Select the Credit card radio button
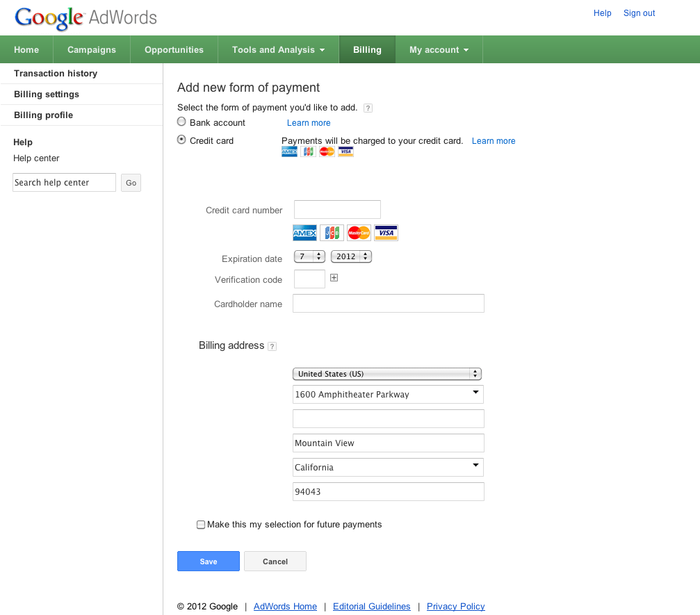 coord(182,140)
